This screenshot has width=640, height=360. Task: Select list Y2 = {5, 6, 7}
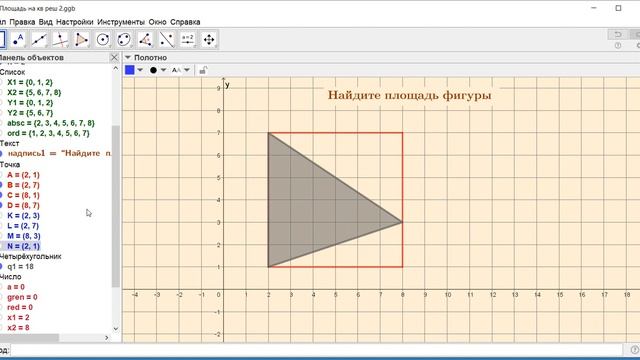[x=30, y=113]
